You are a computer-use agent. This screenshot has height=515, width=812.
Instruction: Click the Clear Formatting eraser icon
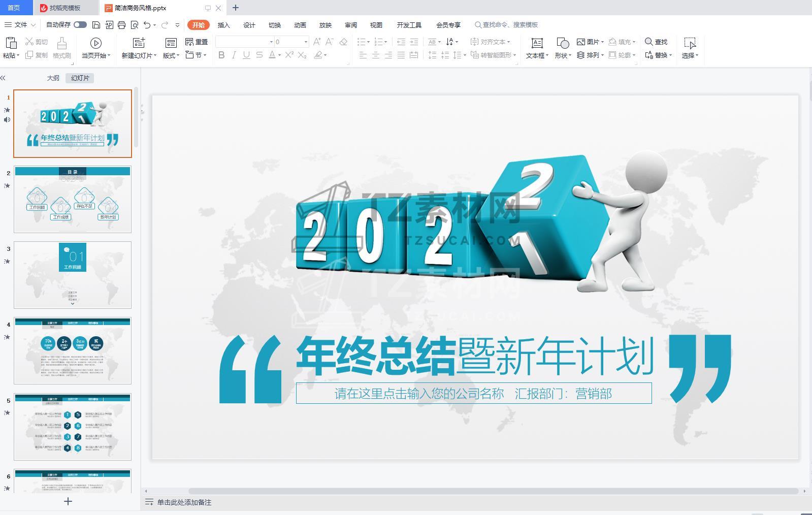tap(343, 42)
